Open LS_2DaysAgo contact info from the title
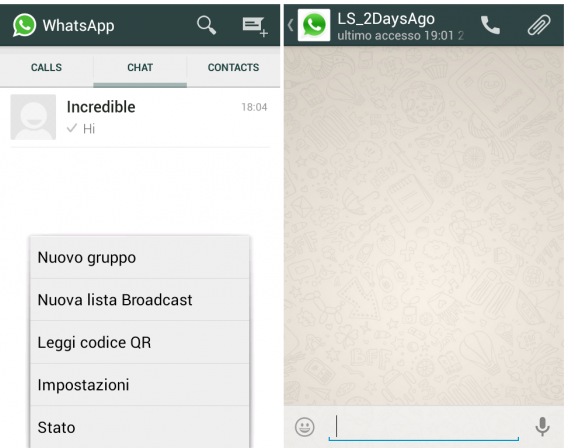The image size is (568, 448). click(x=386, y=19)
